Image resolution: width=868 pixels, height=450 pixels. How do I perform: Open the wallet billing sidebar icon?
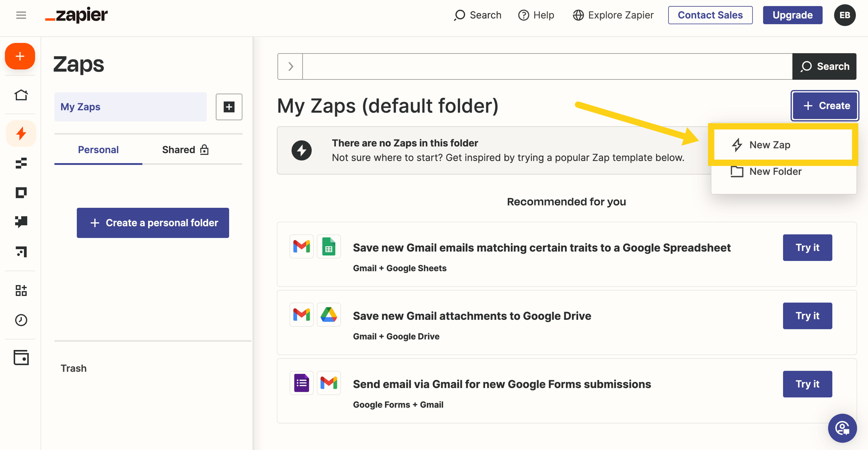pyautogui.click(x=21, y=357)
